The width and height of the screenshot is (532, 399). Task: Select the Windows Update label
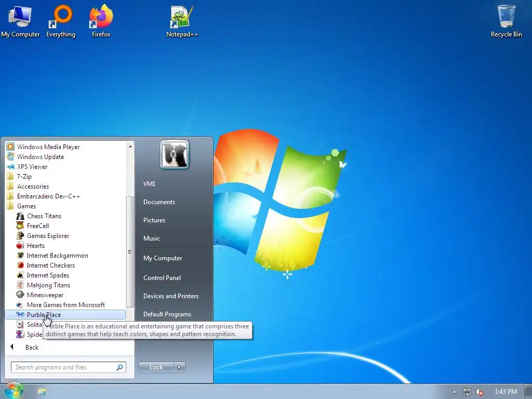pos(41,157)
